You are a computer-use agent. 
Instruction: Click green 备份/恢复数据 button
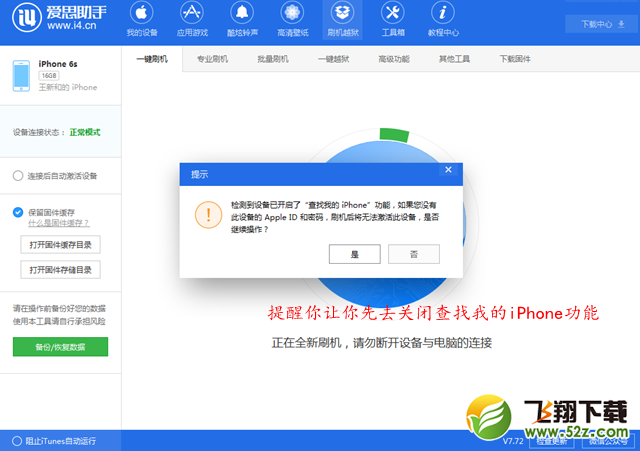[60, 347]
